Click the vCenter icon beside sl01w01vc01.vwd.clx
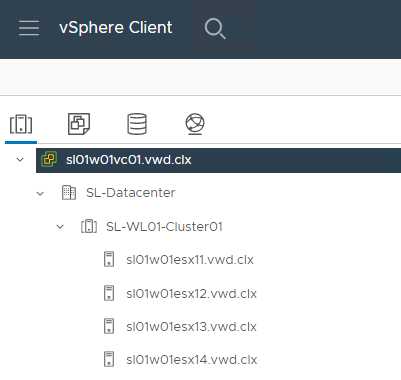 pos(49,159)
